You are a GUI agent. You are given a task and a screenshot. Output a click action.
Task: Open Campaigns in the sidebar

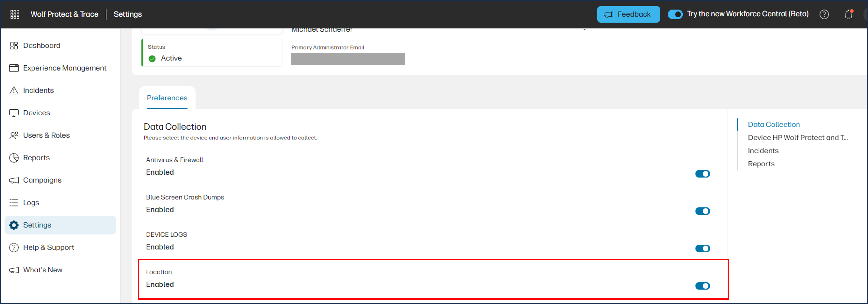click(x=42, y=180)
